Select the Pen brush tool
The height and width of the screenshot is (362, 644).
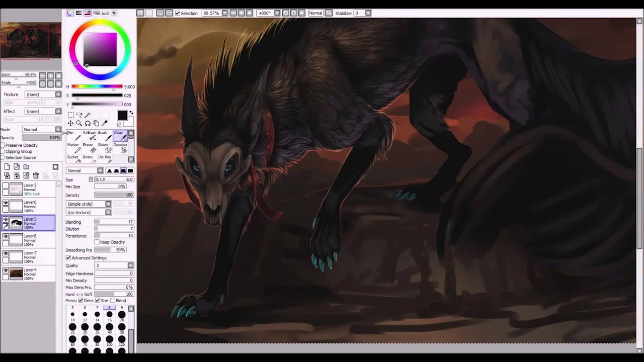pos(74,135)
